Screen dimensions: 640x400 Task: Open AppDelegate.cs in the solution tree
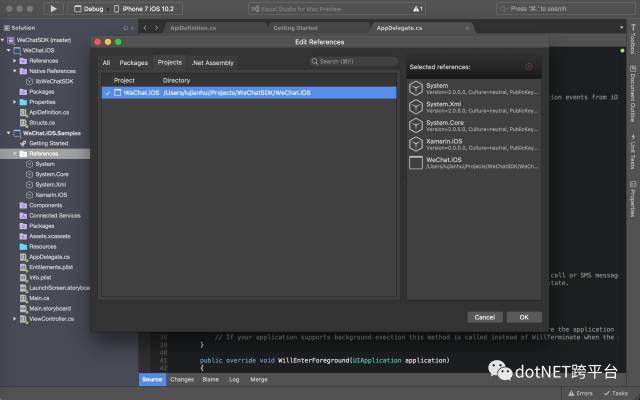point(49,257)
